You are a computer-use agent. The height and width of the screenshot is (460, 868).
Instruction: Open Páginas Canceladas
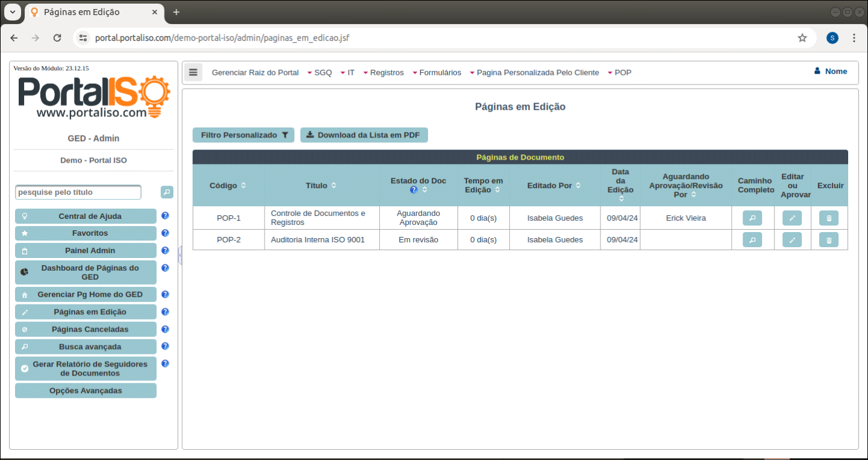point(86,329)
